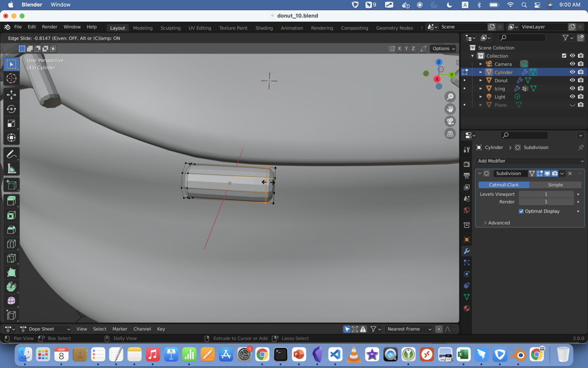
Task: Click the Levels Viewport value field
Action: (546, 194)
